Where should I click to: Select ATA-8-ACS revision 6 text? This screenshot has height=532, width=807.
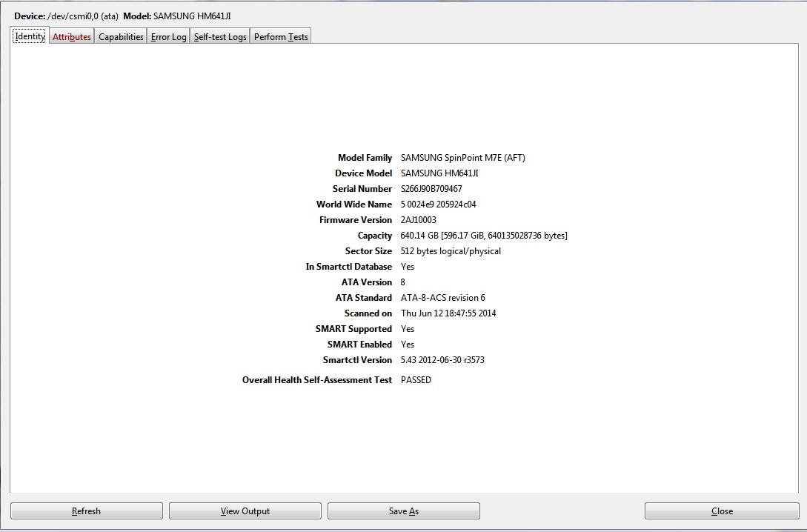point(442,298)
